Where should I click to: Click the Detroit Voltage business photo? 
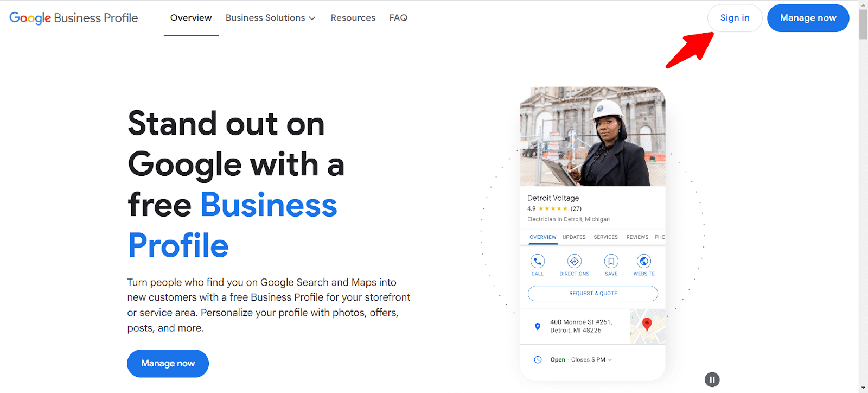tap(592, 136)
